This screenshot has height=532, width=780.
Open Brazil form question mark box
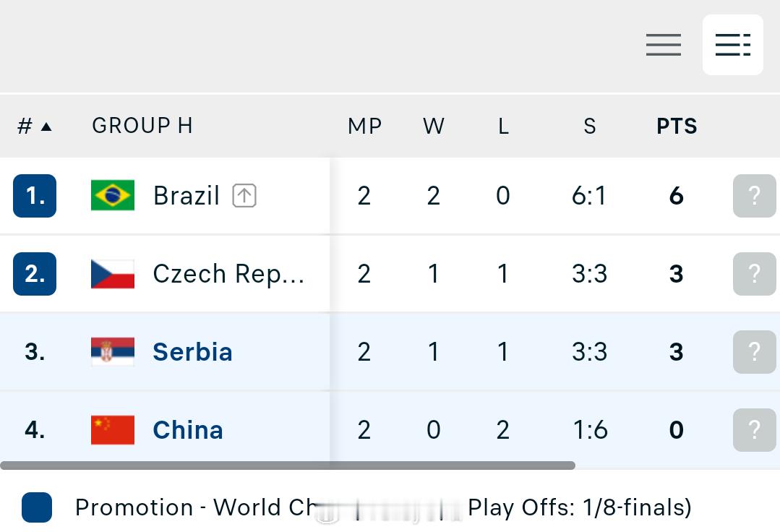[754, 196]
